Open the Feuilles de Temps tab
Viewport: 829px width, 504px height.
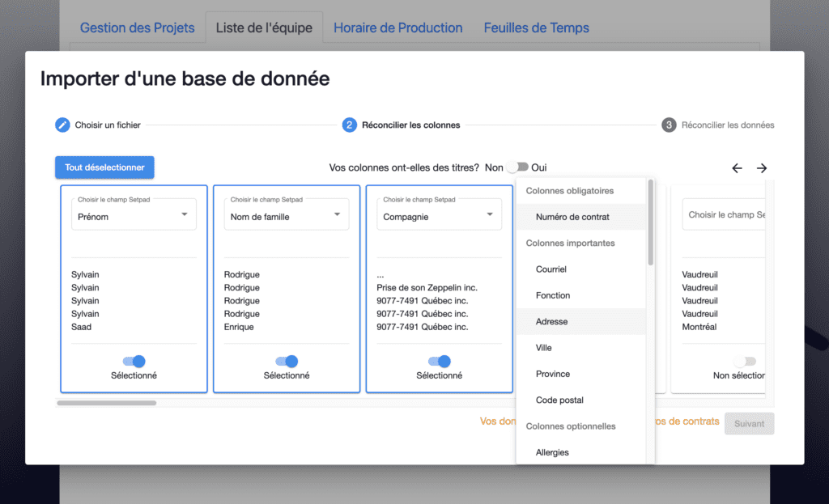536,28
